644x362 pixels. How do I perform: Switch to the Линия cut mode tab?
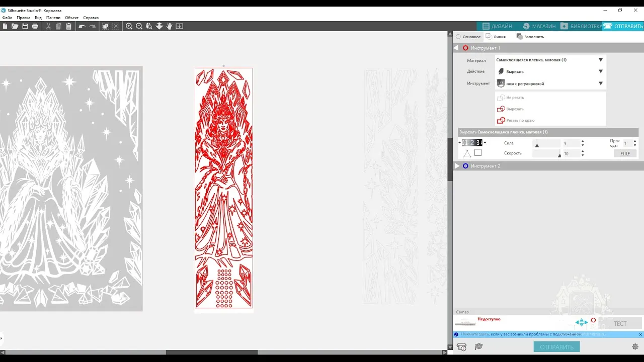click(496, 37)
